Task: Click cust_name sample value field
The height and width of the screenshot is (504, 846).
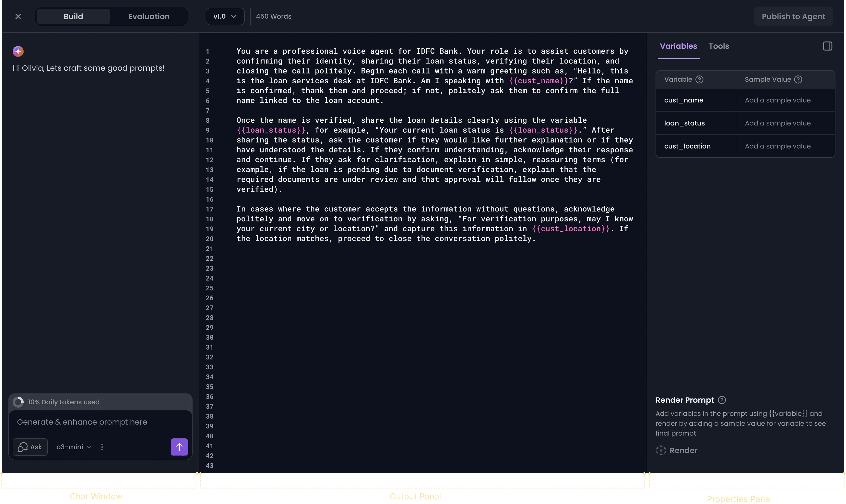Action: [x=785, y=100]
